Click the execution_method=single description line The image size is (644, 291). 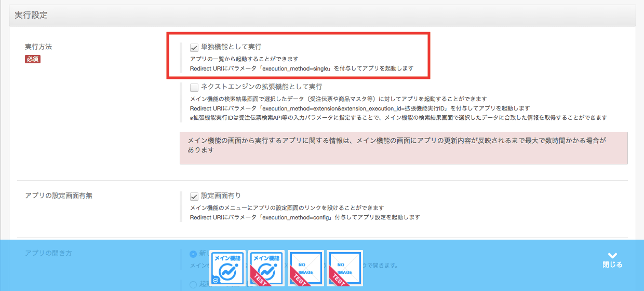tap(301, 68)
